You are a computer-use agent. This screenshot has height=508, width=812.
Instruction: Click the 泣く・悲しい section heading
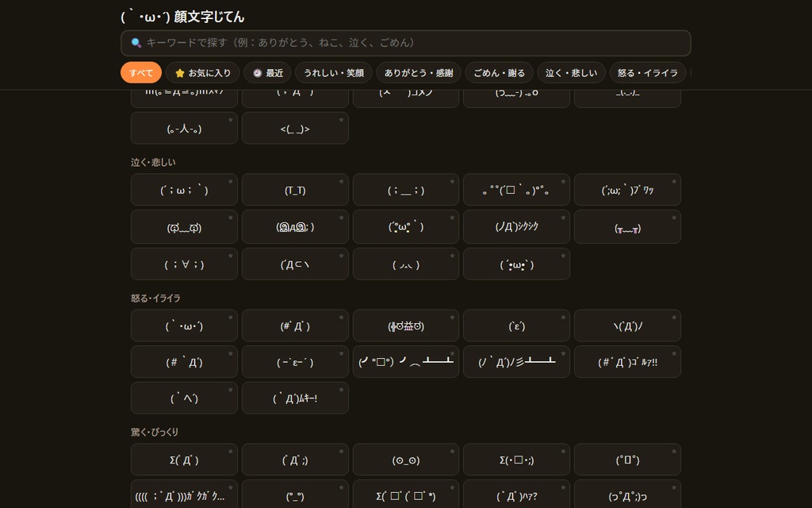[153, 162]
